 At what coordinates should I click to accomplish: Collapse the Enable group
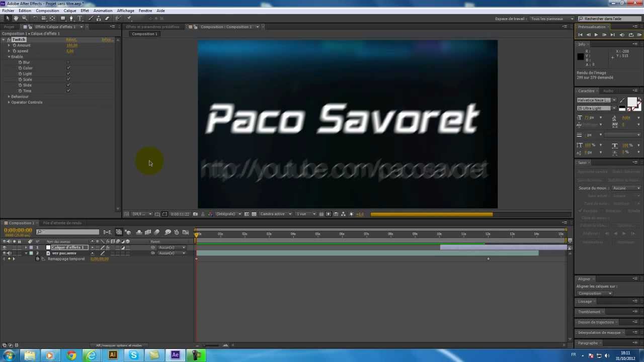pyautogui.click(x=9, y=57)
